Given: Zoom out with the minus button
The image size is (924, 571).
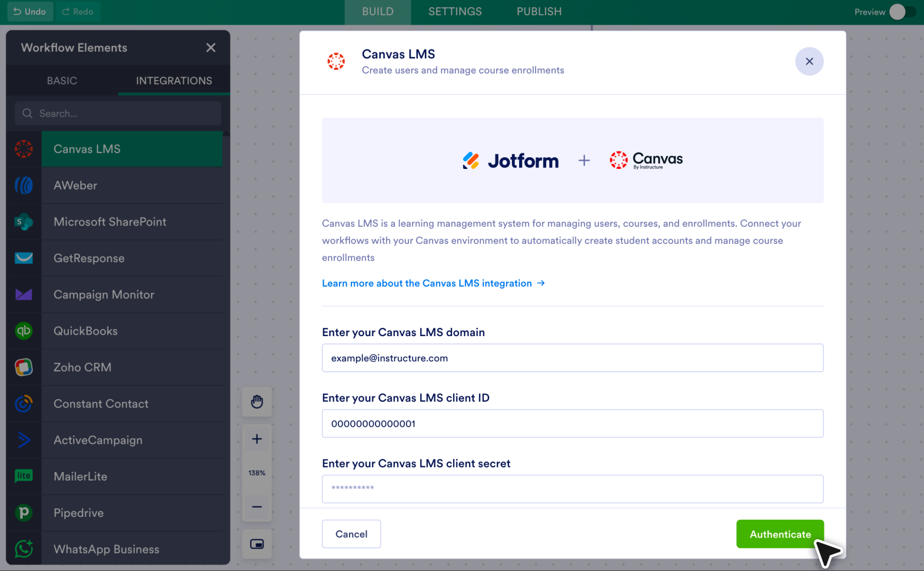Looking at the screenshot, I should (x=257, y=507).
